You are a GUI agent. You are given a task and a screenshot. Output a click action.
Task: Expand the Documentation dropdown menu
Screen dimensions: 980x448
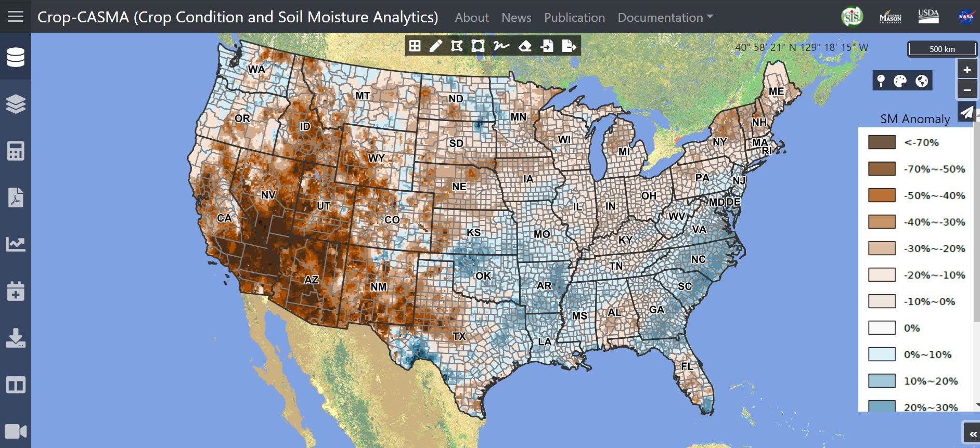click(665, 18)
